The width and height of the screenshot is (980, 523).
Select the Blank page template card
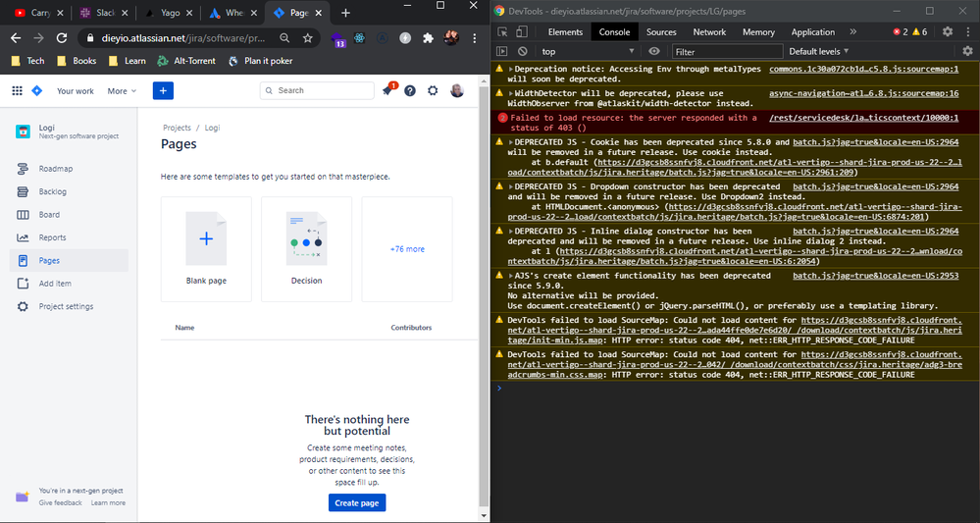tap(206, 249)
